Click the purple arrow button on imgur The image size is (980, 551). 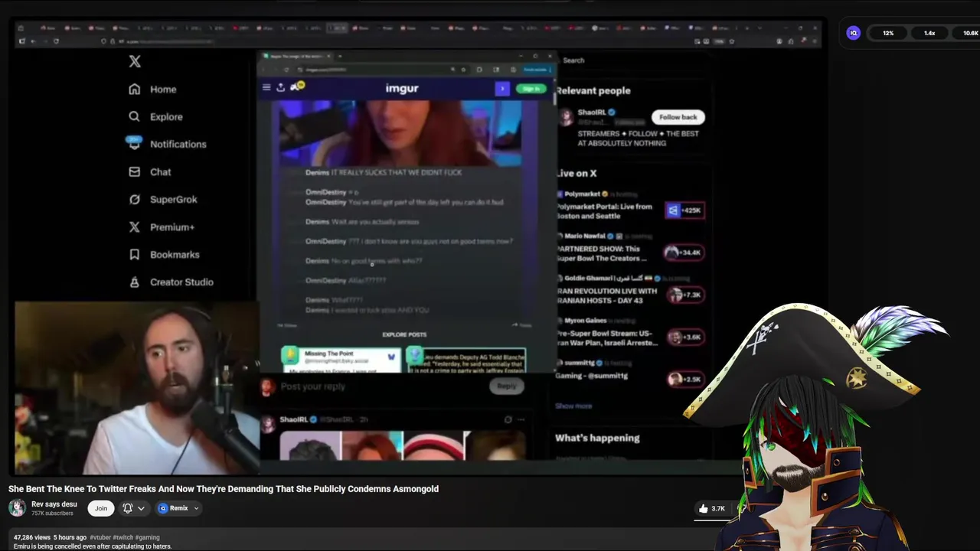pyautogui.click(x=502, y=89)
